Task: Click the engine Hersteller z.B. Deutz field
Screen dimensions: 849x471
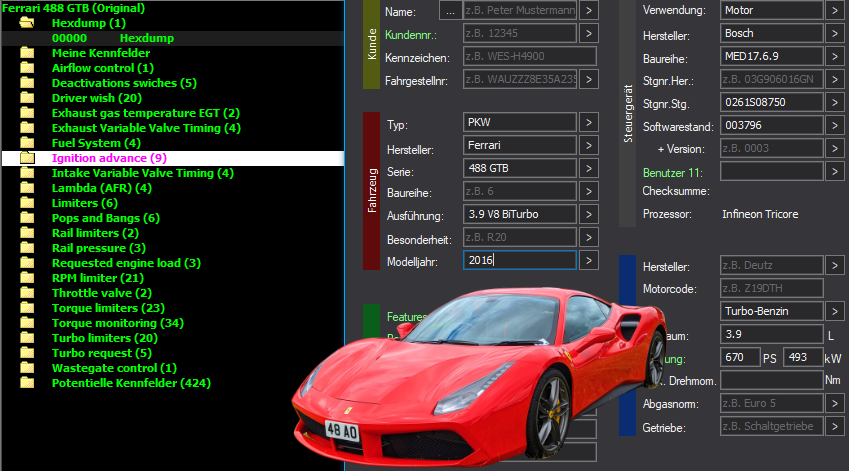Action: [x=772, y=265]
